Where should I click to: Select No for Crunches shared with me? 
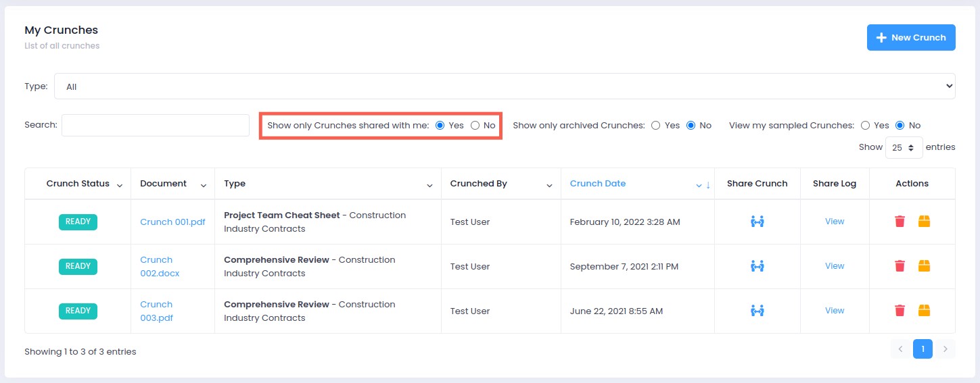475,126
